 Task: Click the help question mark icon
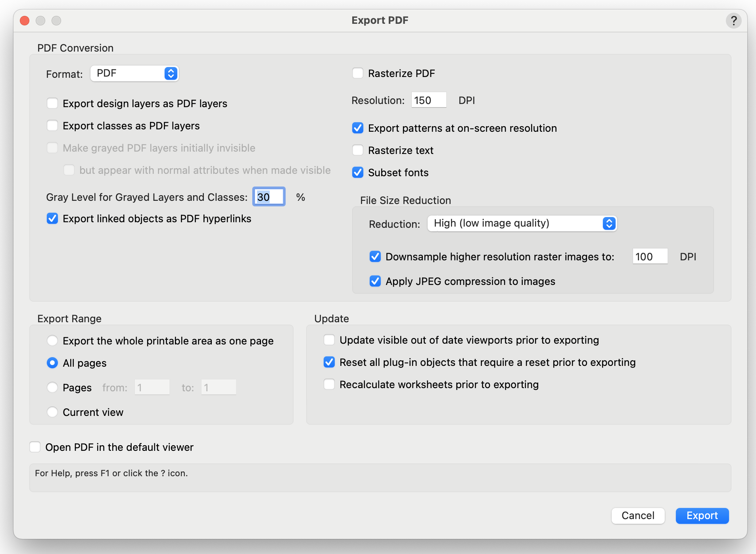[x=733, y=20]
